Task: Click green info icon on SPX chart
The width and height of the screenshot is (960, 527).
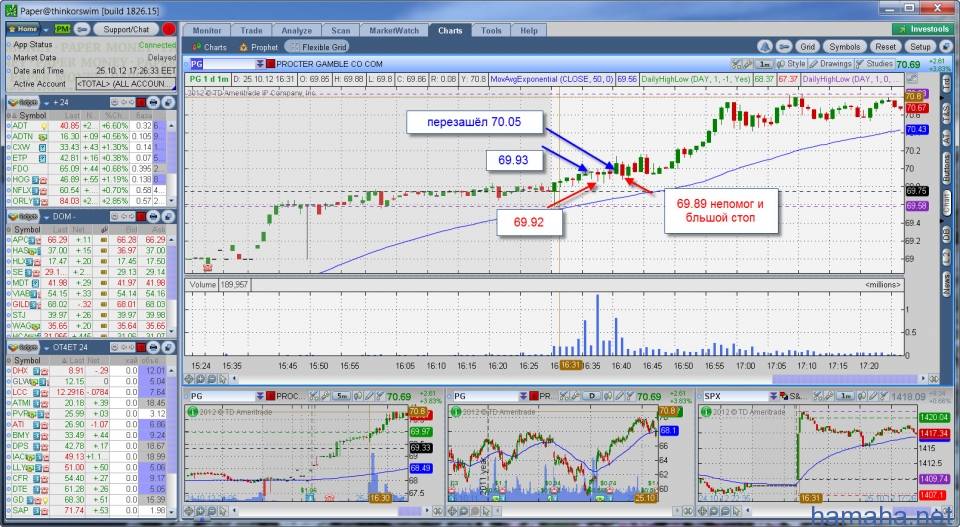Action: point(705,412)
